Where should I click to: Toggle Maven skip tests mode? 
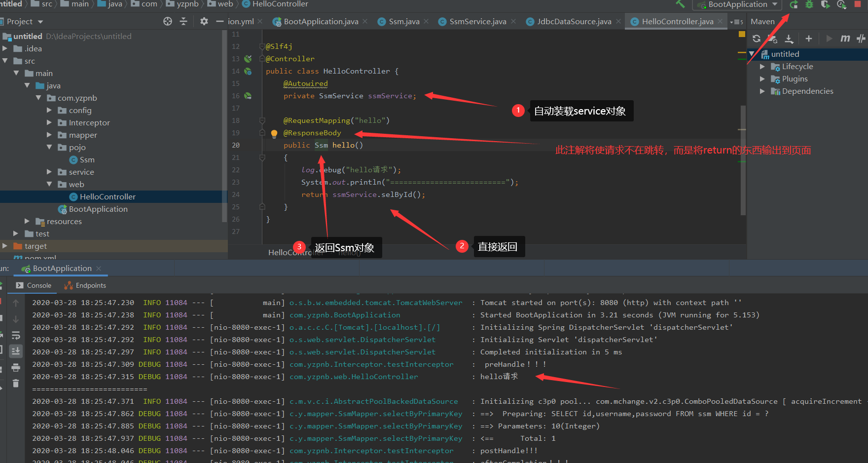point(861,39)
